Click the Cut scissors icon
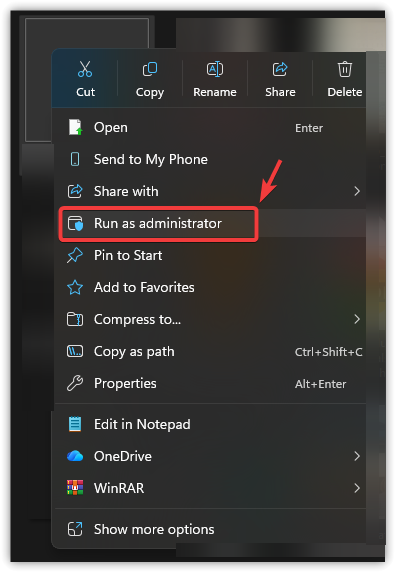 pos(85,69)
